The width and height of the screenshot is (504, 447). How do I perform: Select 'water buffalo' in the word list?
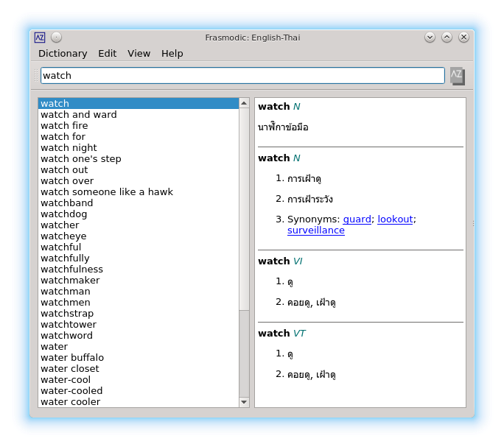(72, 358)
